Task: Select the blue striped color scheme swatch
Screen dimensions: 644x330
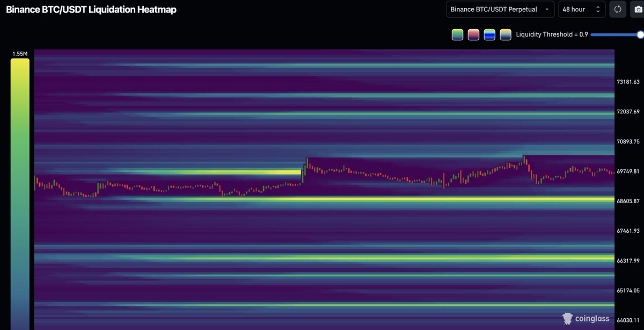Action: coord(489,34)
